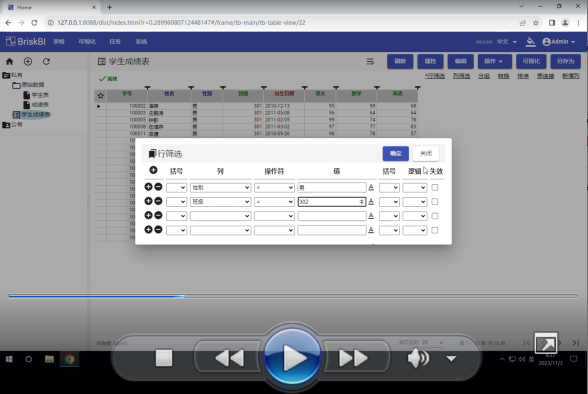The image size is (588, 394).
Task: Open the column dropdown in first filter row
Action: coord(220,187)
